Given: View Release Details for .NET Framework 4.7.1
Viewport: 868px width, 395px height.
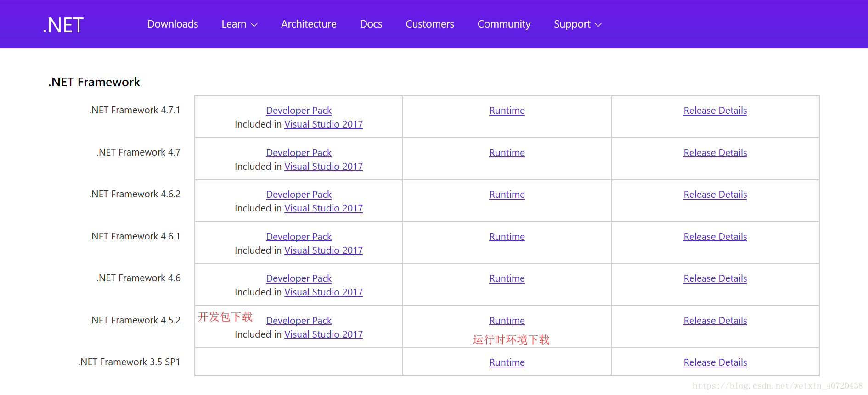Looking at the screenshot, I should 715,111.
